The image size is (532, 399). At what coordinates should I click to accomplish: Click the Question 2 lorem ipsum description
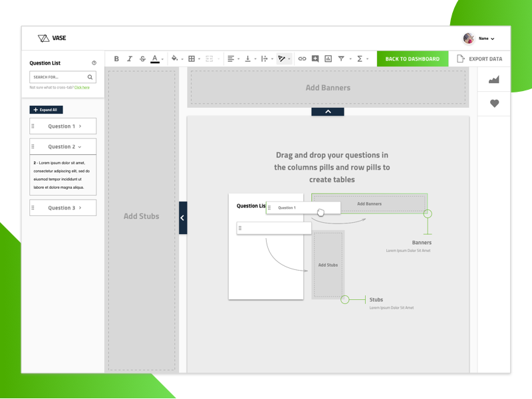tap(61, 175)
